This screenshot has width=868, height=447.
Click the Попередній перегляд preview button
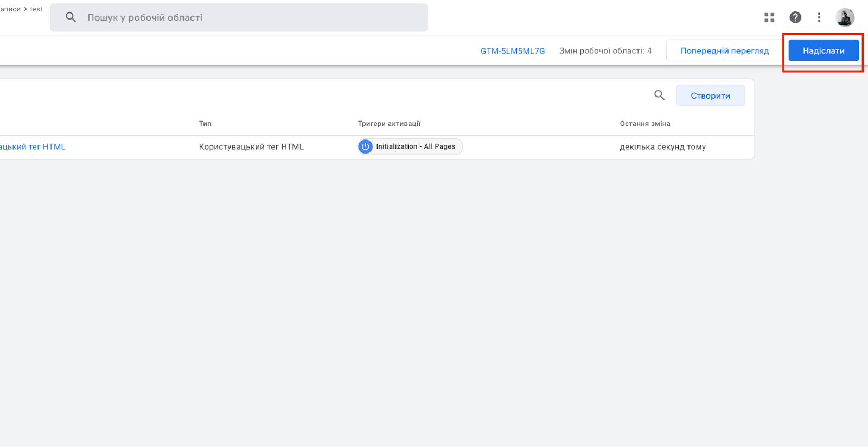[725, 50]
